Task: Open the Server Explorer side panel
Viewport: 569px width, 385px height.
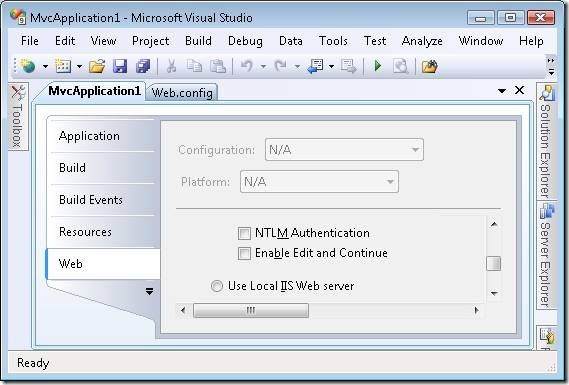Action: click(546, 256)
